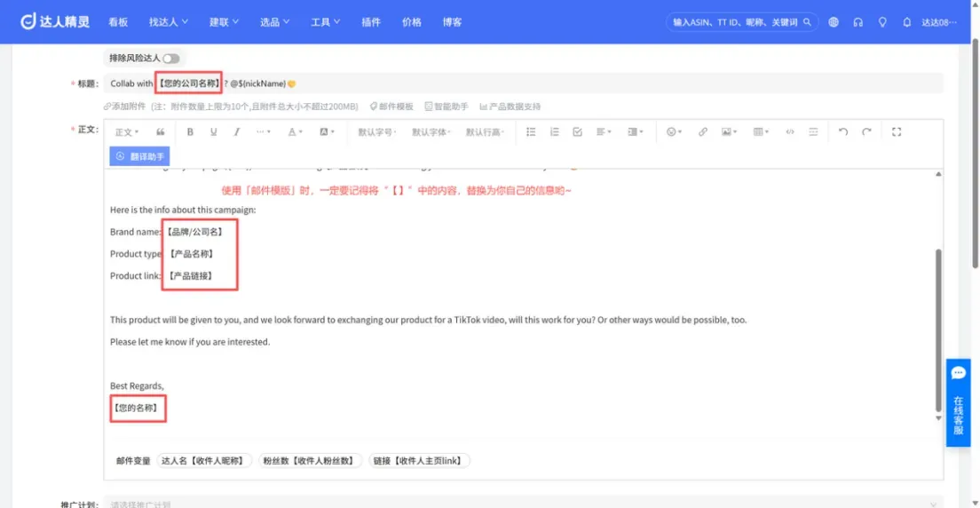Open the 达达08 account menu
Screen dimensions: 980x508
[939, 22]
